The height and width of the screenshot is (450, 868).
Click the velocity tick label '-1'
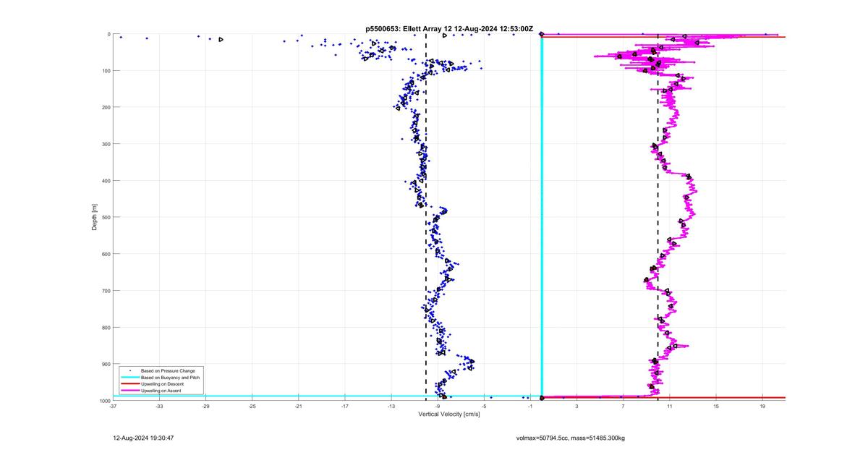pos(530,407)
